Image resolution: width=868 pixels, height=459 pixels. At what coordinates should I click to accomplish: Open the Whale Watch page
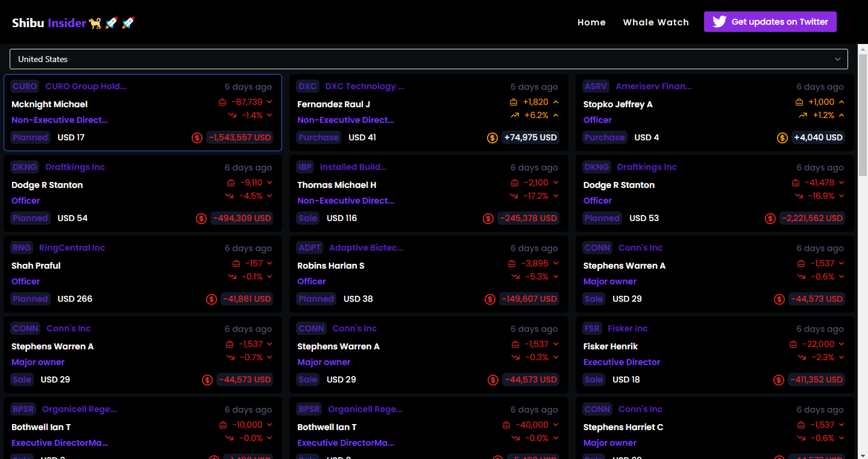tap(656, 22)
